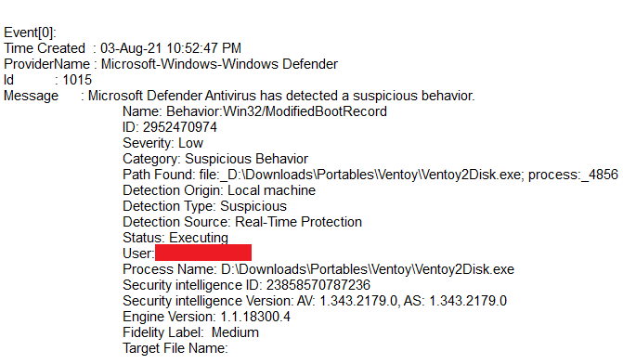
Task: Click the Severity: Low line
Action: [162, 143]
